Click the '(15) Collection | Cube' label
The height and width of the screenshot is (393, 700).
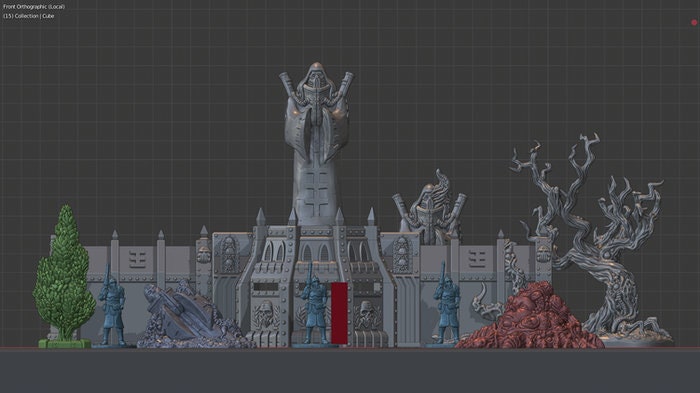29,16
